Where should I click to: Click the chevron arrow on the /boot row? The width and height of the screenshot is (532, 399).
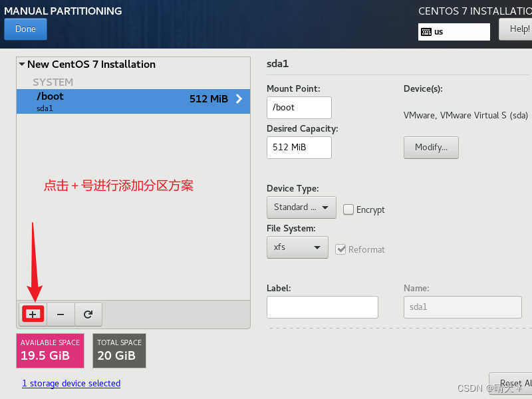239,98
